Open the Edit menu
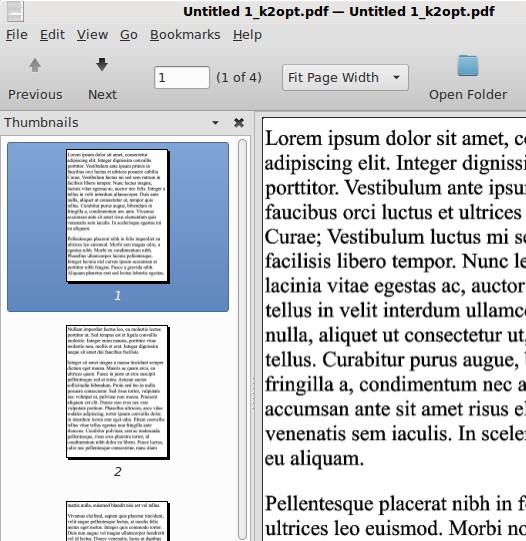The width and height of the screenshot is (526, 541). tap(52, 35)
